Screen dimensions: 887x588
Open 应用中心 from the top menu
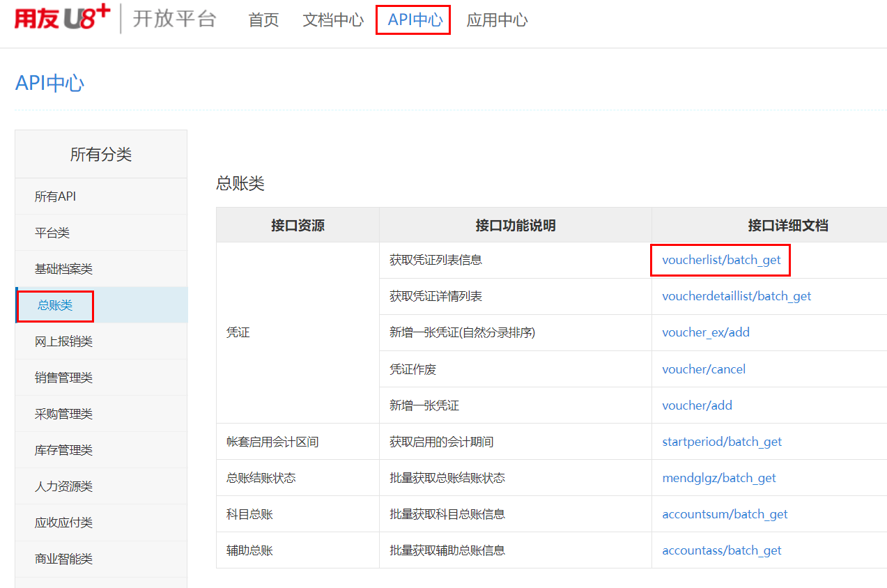click(497, 20)
